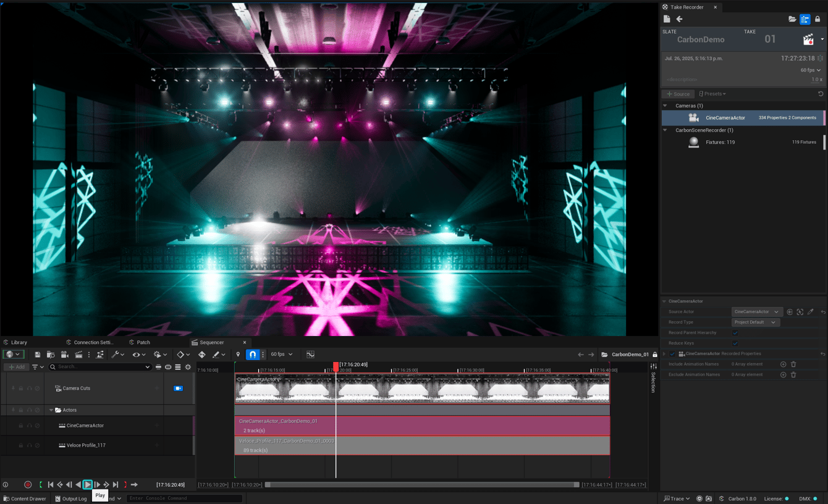Screen dimensions: 828x504
Task: Start recording with the clapperboard icon
Action: (808, 40)
